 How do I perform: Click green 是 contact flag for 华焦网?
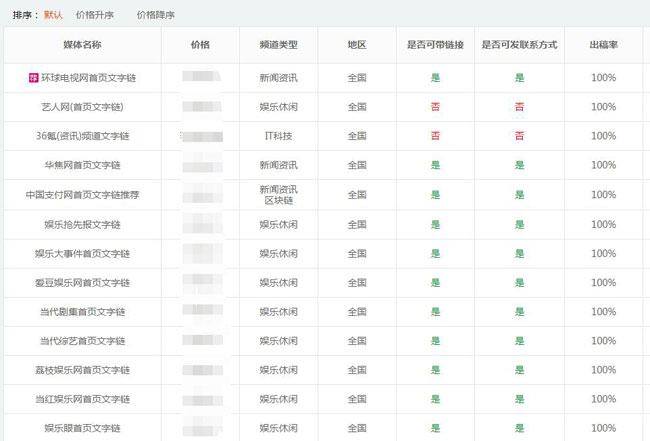519,165
